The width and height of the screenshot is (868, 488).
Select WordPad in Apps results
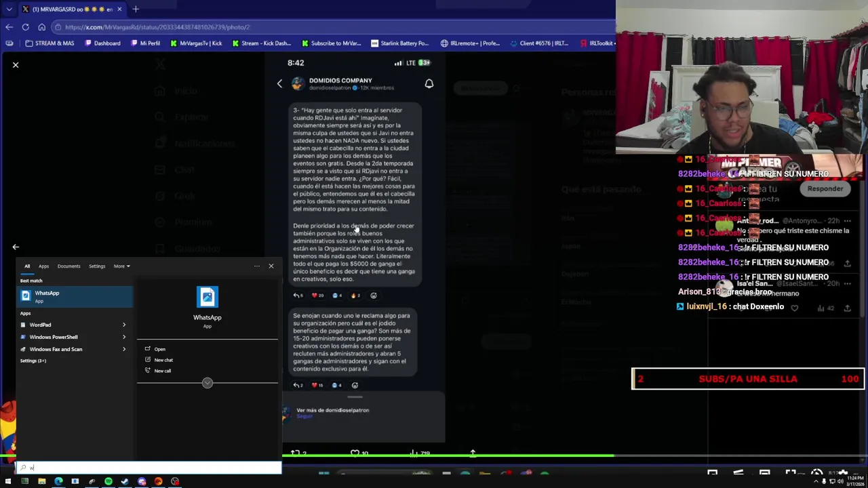[68, 325]
